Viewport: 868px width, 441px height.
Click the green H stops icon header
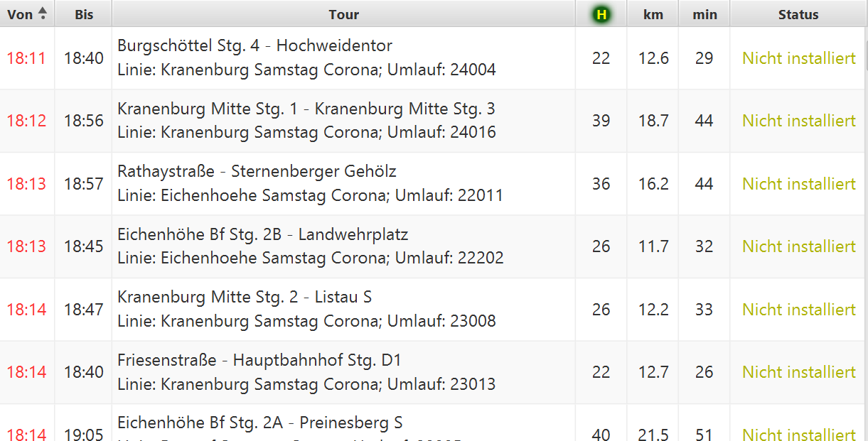(x=601, y=14)
